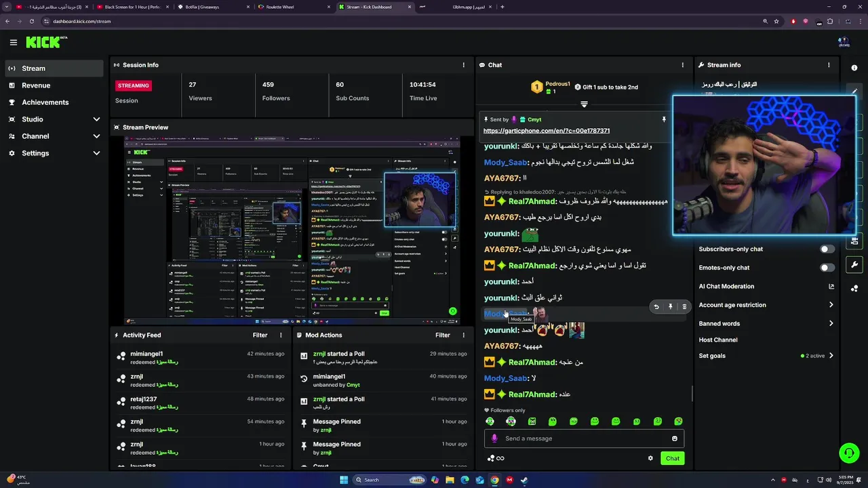Toggle Subscribers-only chat switch
The width and height of the screenshot is (868, 488).
[827, 249]
